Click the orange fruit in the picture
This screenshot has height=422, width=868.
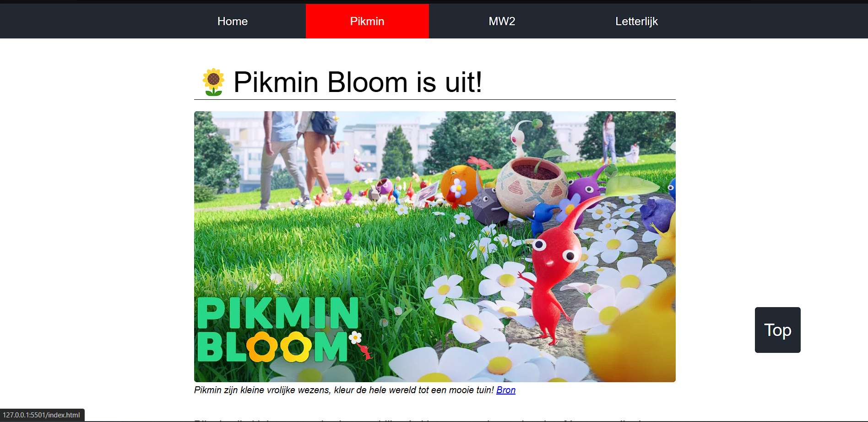click(459, 185)
